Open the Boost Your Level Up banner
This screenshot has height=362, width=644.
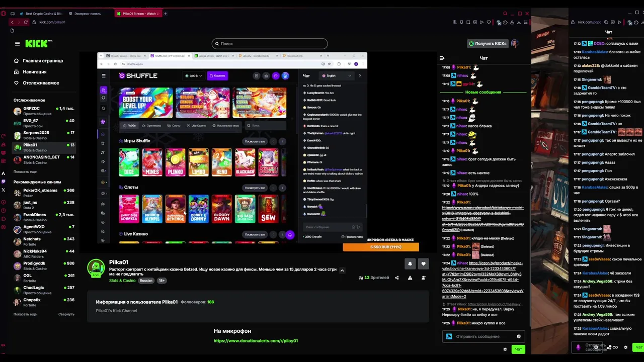coord(145,103)
